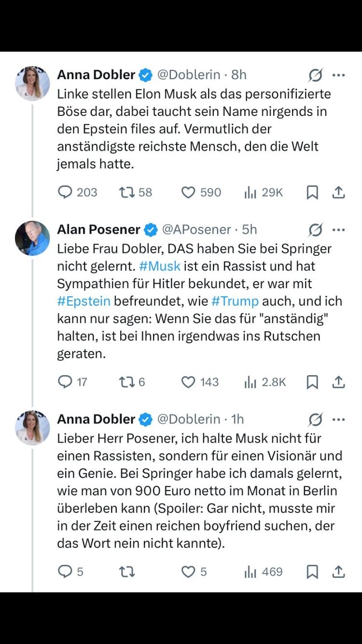
Task: Tap the #Trump hashtag
Action: pyautogui.click(x=235, y=301)
